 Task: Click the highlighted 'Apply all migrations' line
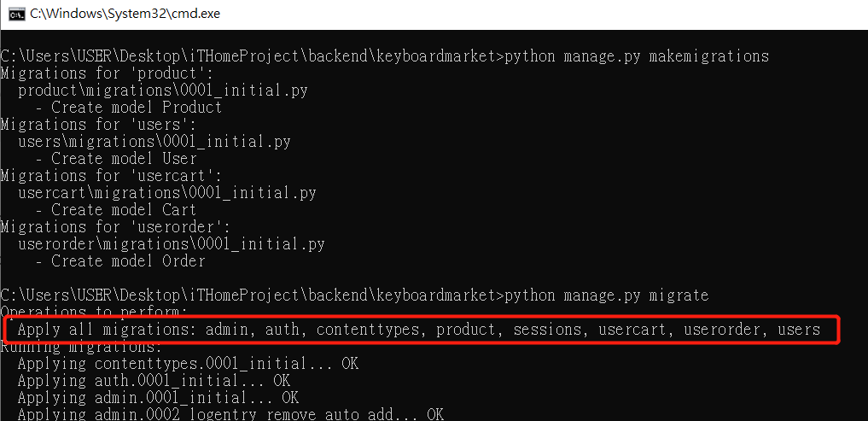click(x=419, y=330)
